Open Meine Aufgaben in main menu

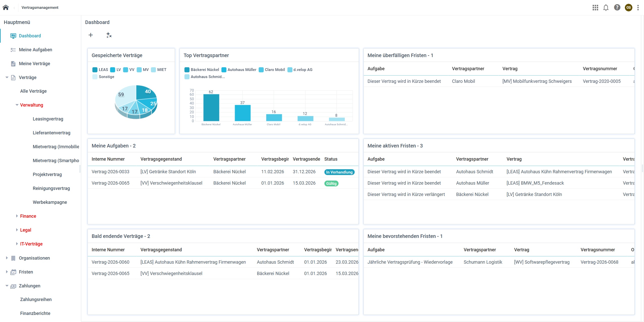[x=35, y=50]
